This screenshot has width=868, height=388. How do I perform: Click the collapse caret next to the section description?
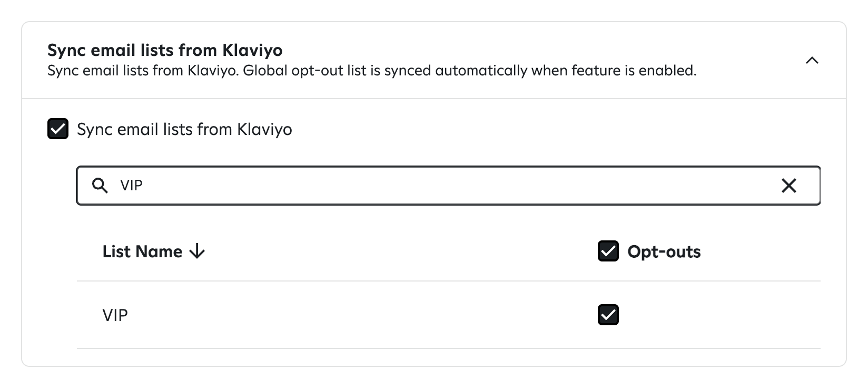pyautogui.click(x=812, y=61)
